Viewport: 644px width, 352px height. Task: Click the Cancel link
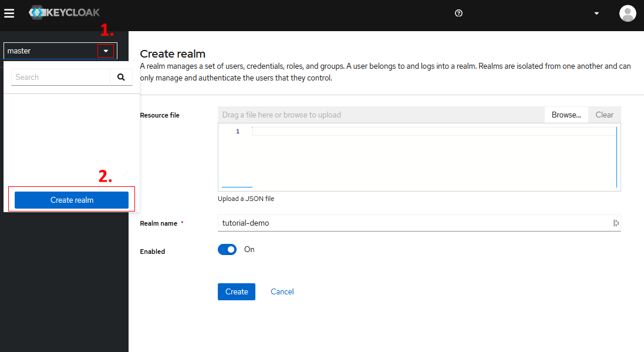tap(282, 291)
